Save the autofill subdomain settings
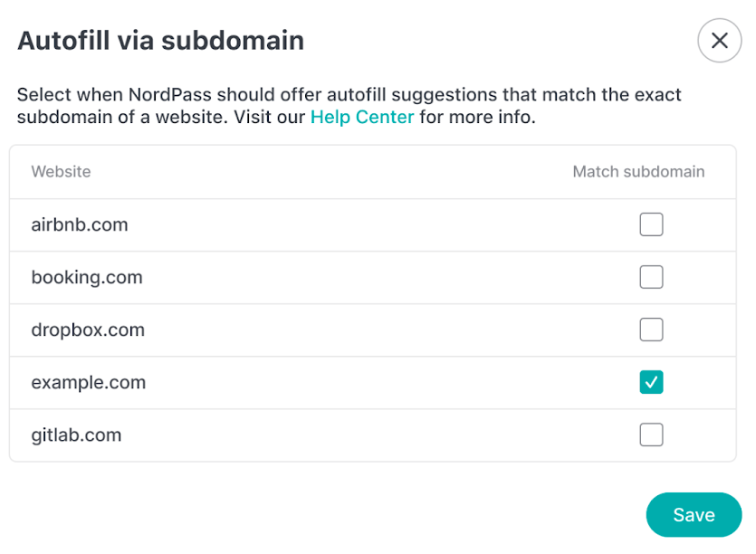756x554 pixels. click(x=694, y=514)
